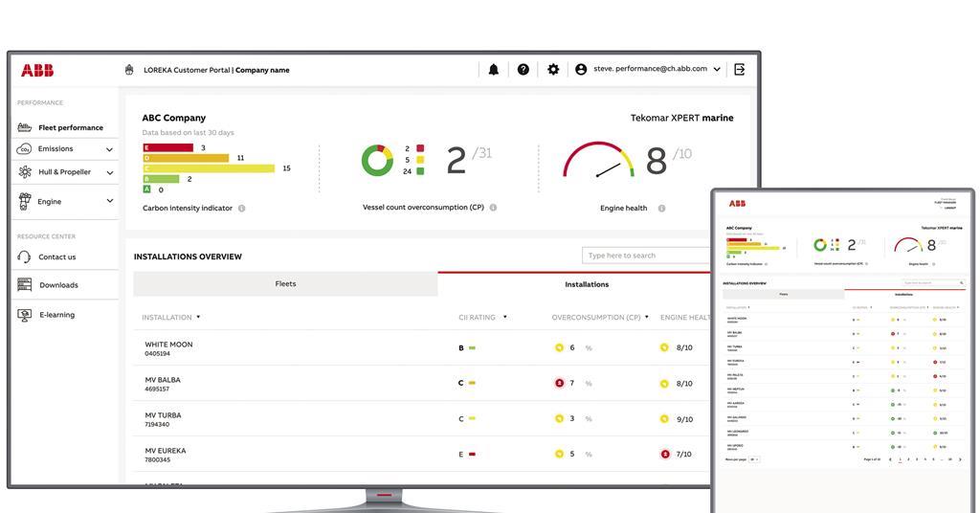Switch to the Installations tab
This screenshot has height=513, width=980.
pyautogui.click(x=587, y=284)
